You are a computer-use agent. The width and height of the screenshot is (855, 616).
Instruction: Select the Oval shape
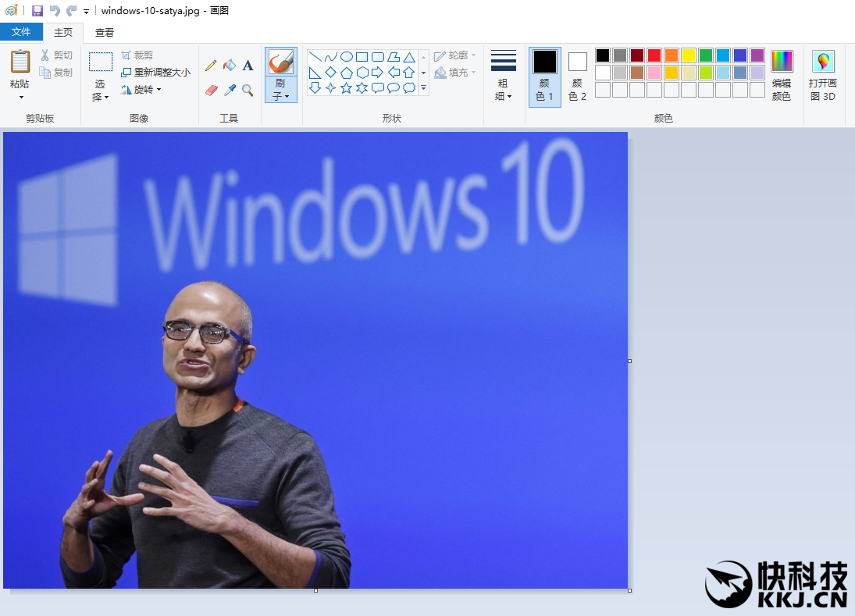[346, 57]
